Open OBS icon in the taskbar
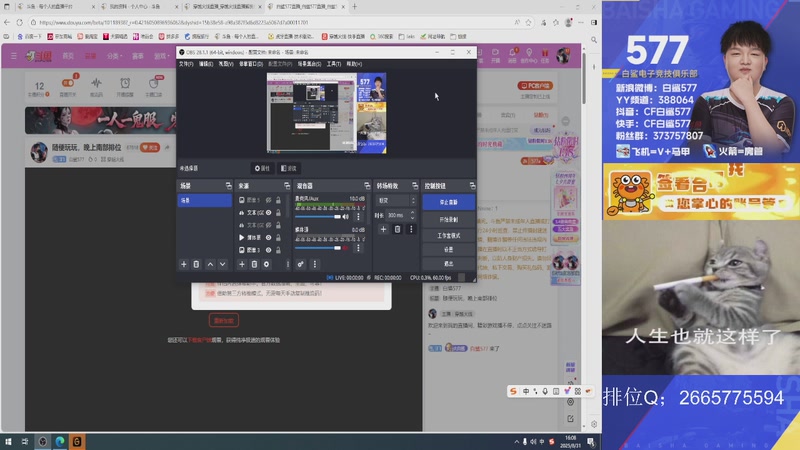Viewport: 800px width, 450px height. (42, 441)
